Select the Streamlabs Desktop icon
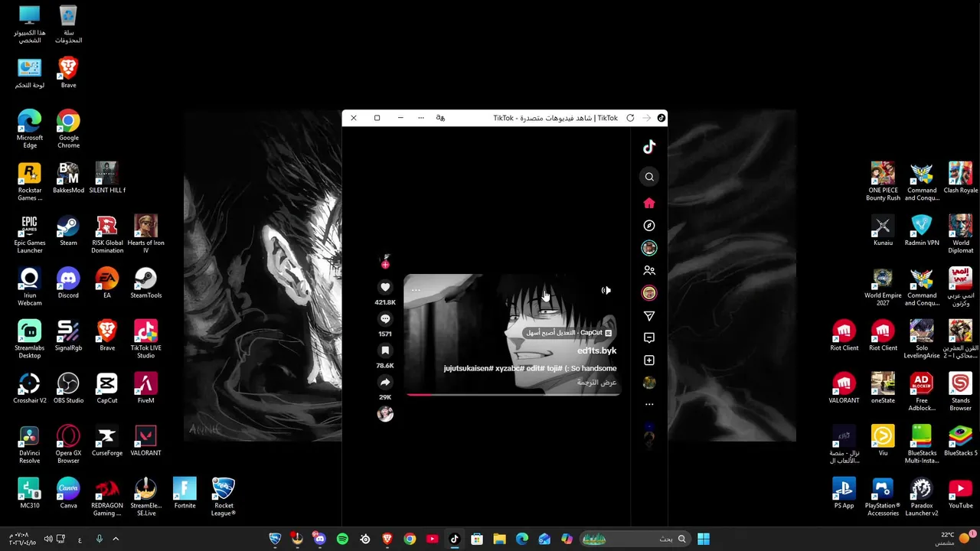 tap(29, 340)
